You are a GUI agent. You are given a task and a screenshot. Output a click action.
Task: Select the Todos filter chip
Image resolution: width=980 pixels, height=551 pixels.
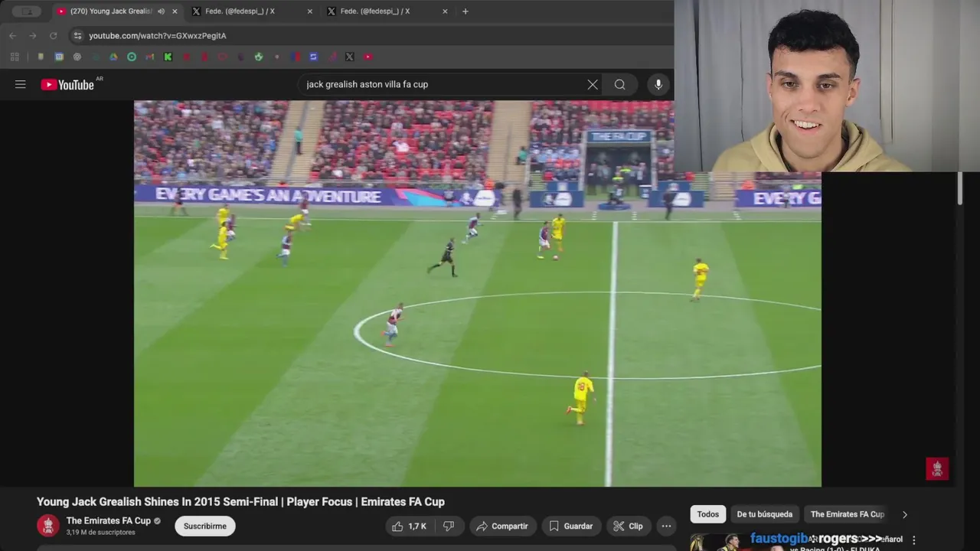click(708, 514)
